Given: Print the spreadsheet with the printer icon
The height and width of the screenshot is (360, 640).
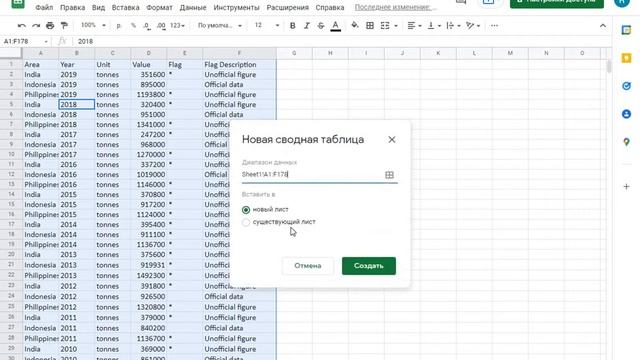Looking at the screenshot, I should point(50,26).
